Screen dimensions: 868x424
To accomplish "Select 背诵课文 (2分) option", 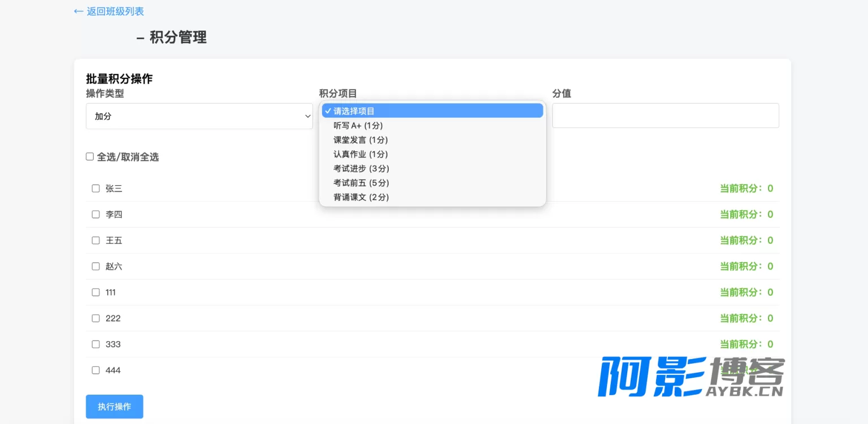I will pos(432,198).
